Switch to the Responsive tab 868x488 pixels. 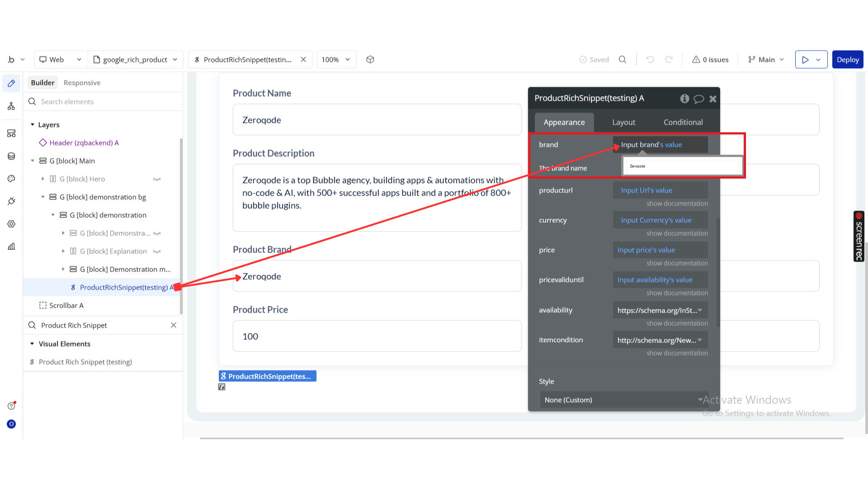pos(82,83)
